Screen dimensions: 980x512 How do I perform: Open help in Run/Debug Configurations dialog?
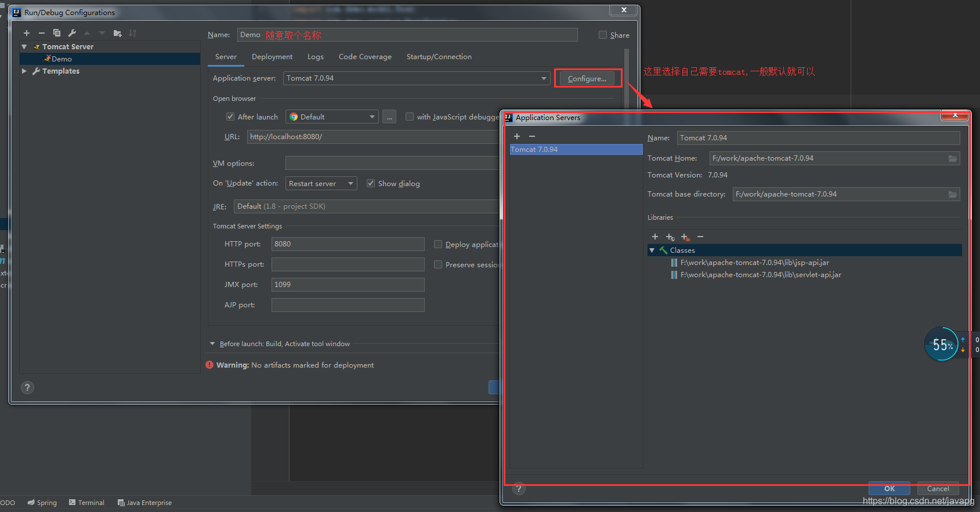click(x=27, y=388)
